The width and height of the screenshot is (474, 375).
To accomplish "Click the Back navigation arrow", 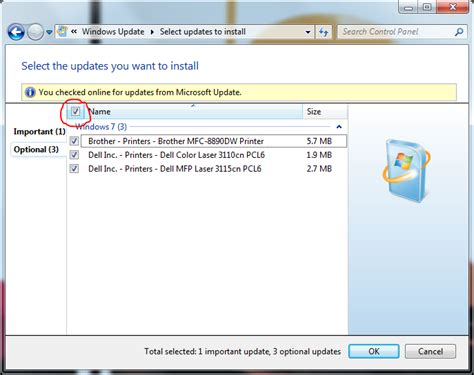I will tap(16, 32).
